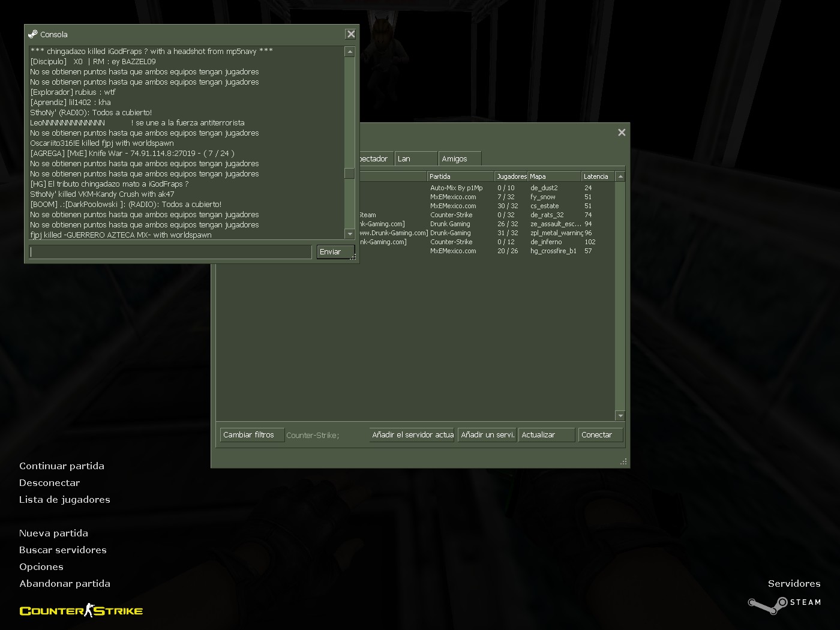840x630 pixels.
Task: Select the de_rats_32 server row
Action: pyautogui.click(x=487, y=215)
